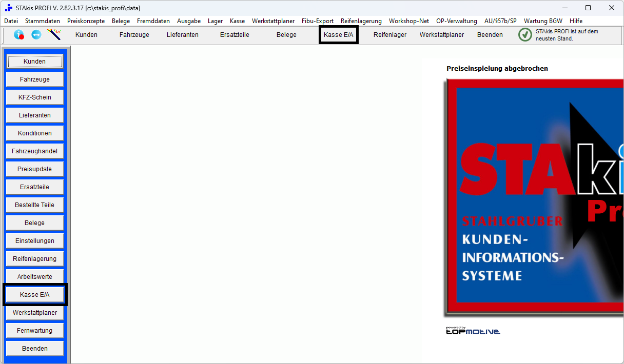Image resolution: width=624 pixels, height=364 pixels.
Task: Click Kunden in the top toolbar
Action: 86,35
